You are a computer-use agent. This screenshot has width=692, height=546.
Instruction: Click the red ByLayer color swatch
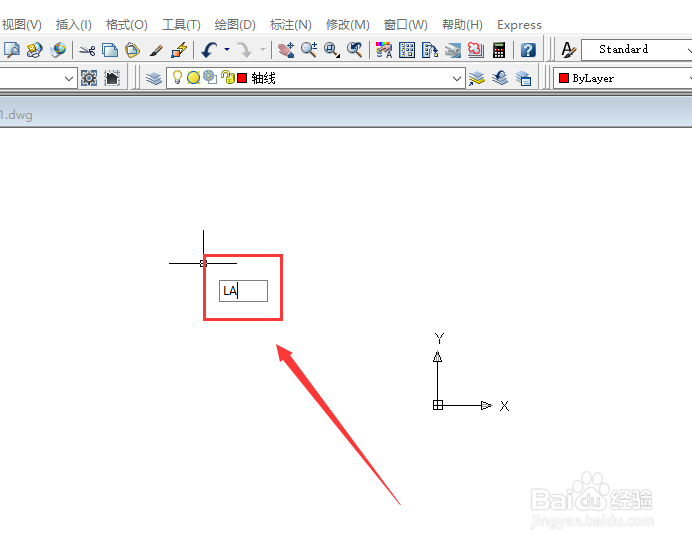[x=564, y=78]
